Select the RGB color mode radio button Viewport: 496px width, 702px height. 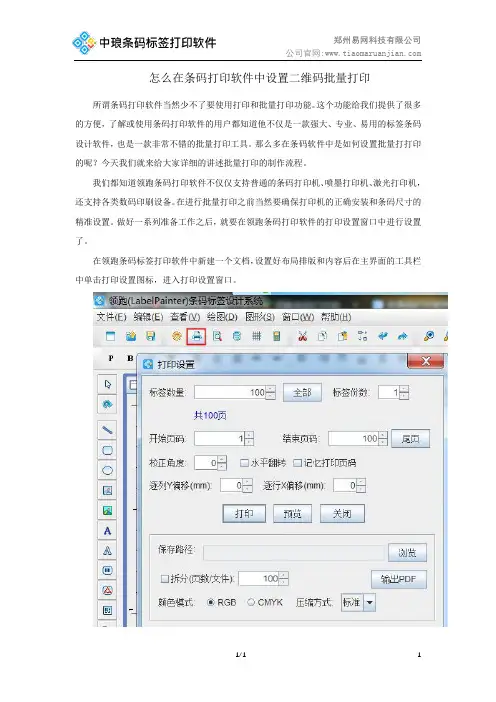[x=211, y=603]
